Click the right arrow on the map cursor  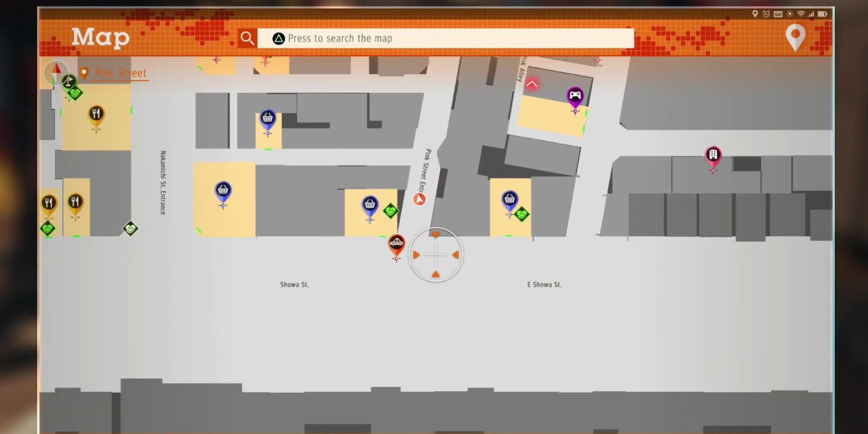pos(455,255)
